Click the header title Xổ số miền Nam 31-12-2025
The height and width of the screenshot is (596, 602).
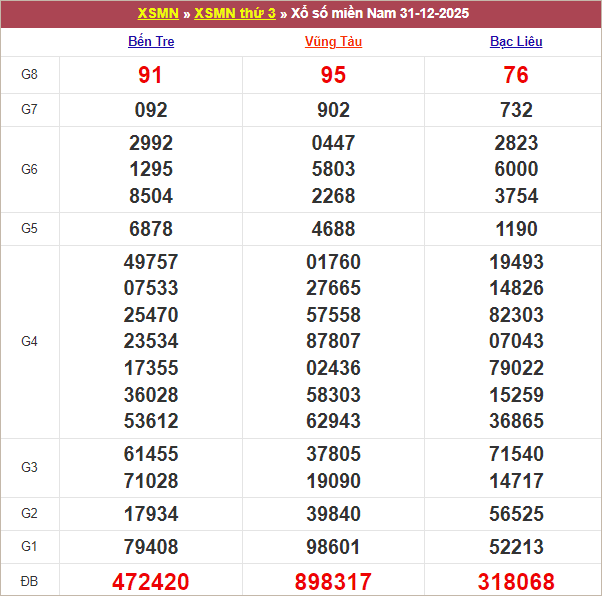point(380,13)
